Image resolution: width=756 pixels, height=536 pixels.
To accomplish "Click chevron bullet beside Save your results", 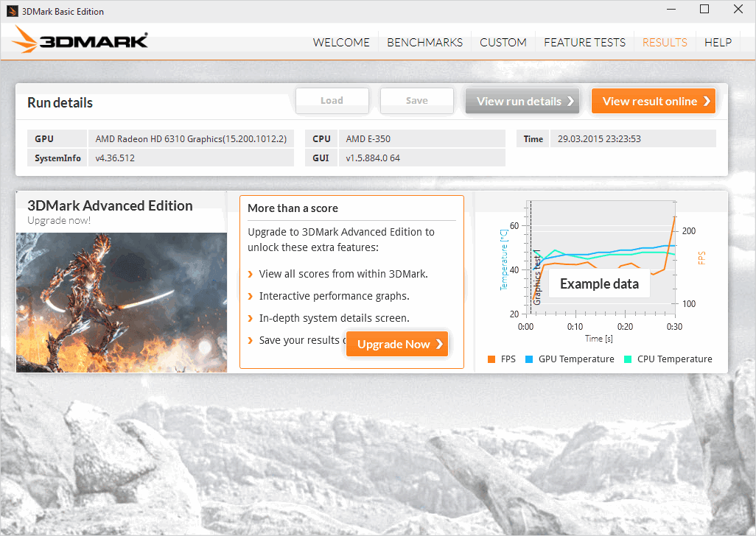I will 251,340.
